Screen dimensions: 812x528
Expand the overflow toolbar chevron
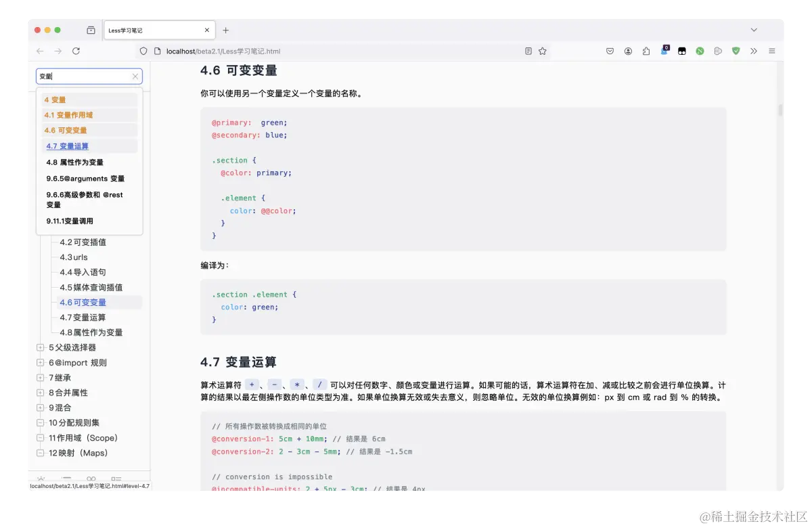click(754, 51)
